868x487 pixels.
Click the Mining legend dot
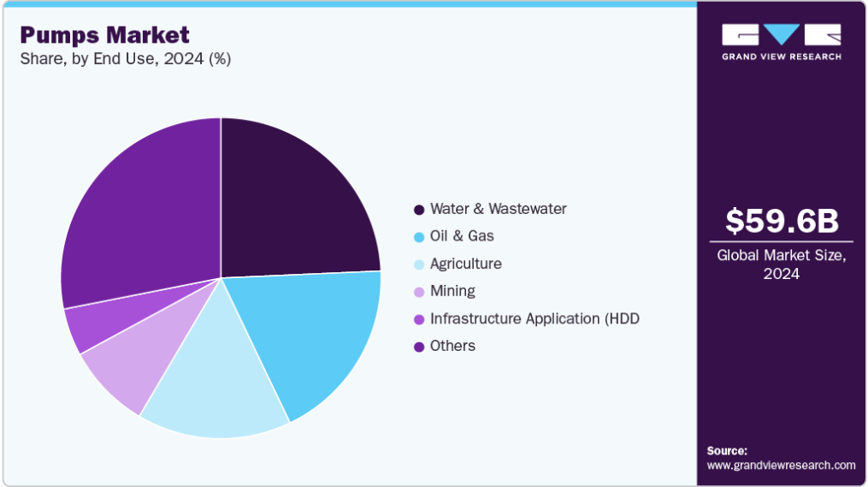coord(419,292)
